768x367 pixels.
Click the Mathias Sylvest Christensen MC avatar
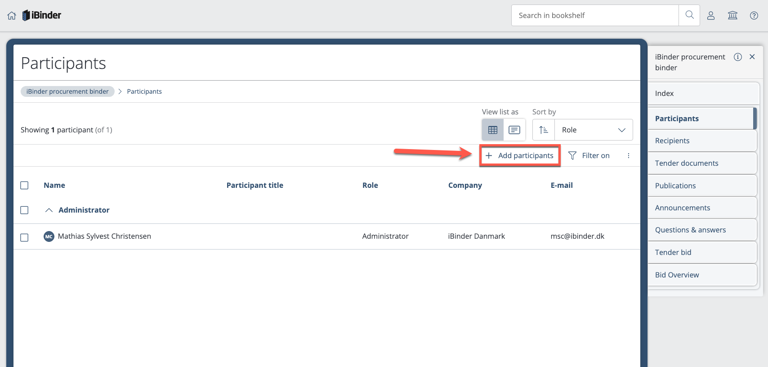[48, 236]
